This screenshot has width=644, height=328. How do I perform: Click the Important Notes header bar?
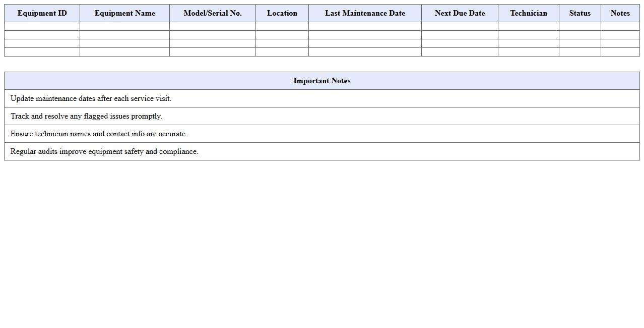321,81
